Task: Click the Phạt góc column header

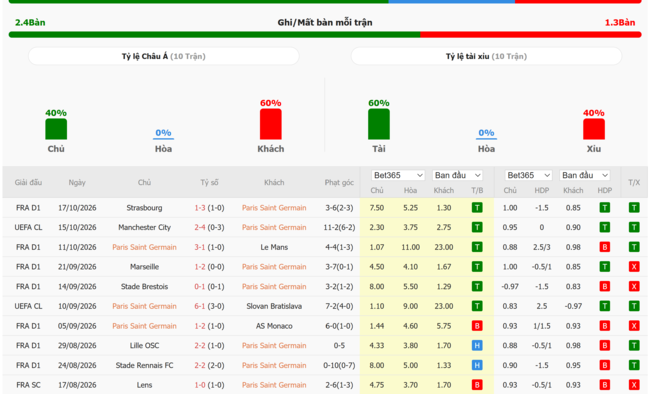Action: pyautogui.click(x=339, y=182)
